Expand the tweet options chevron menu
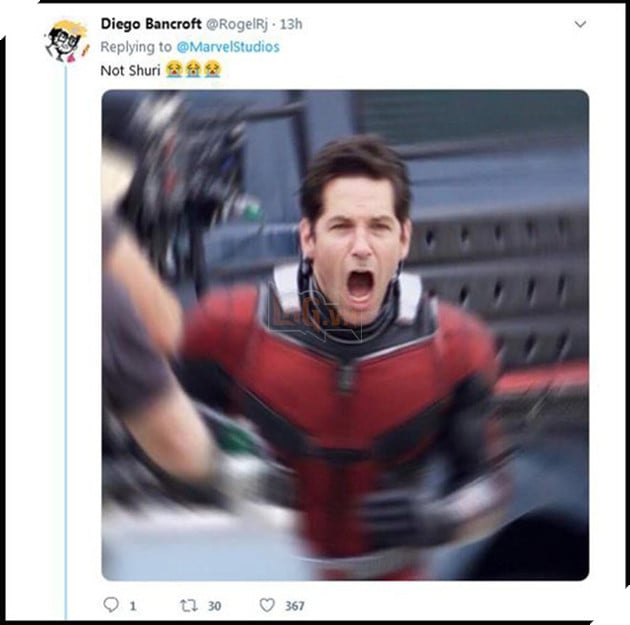The image size is (630, 625). point(580,24)
